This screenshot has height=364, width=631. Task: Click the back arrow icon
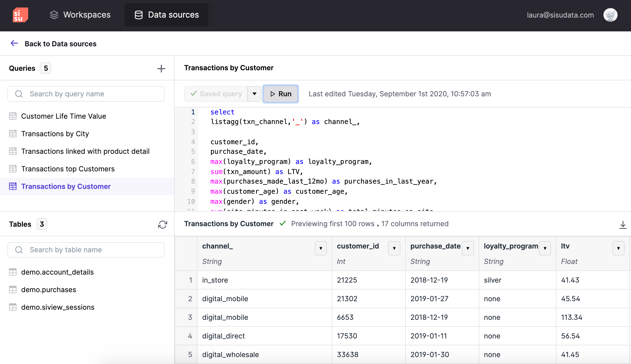(14, 43)
